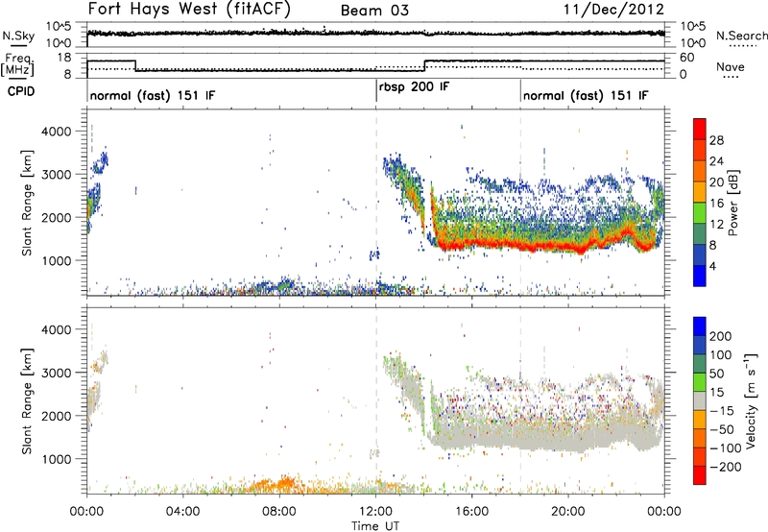Click the '24' tick on the Power color bar
The width and height of the screenshot is (768, 532).
716,161
